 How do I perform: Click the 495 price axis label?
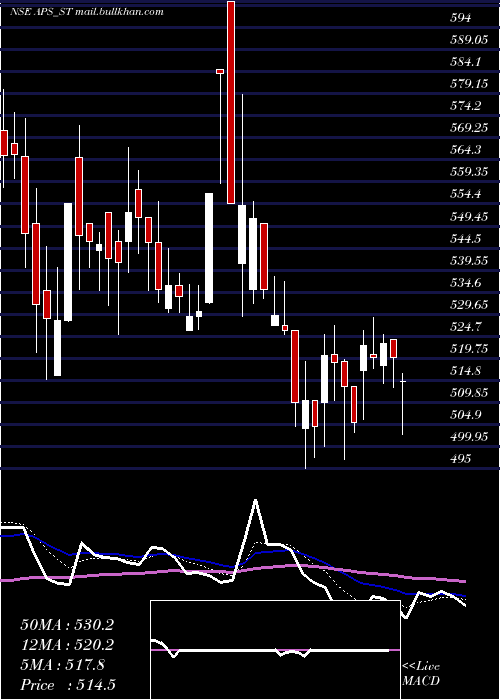click(x=461, y=458)
